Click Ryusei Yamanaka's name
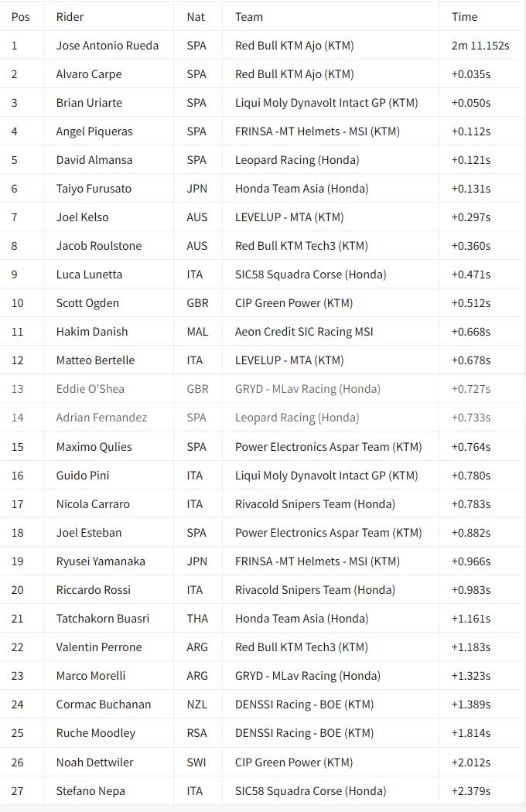Screen dimensions: 526x812 tap(101, 561)
